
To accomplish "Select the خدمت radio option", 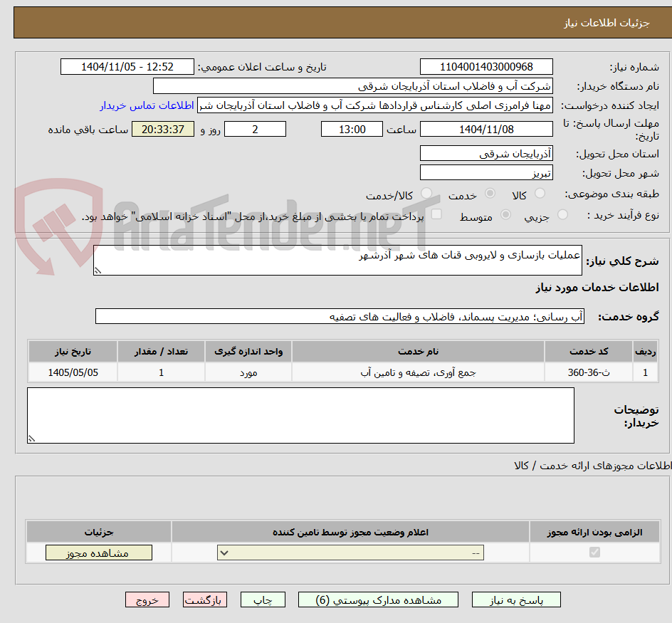I will 490,192.
